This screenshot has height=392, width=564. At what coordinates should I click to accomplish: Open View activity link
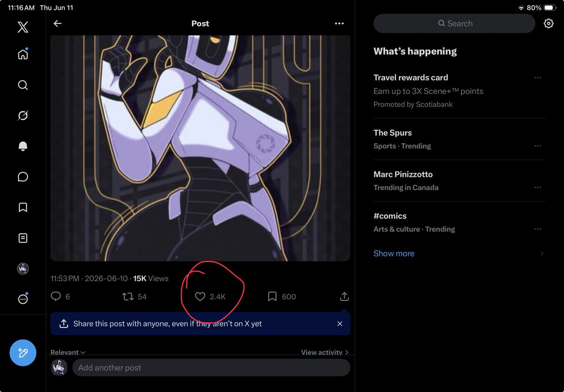(325, 352)
